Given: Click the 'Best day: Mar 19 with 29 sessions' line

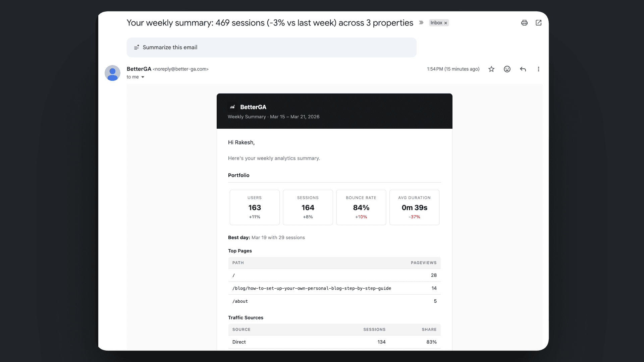Looking at the screenshot, I should point(267,238).
